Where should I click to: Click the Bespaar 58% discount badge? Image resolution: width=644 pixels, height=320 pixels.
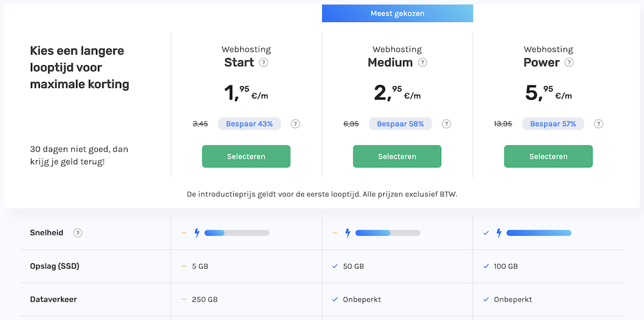400,124
